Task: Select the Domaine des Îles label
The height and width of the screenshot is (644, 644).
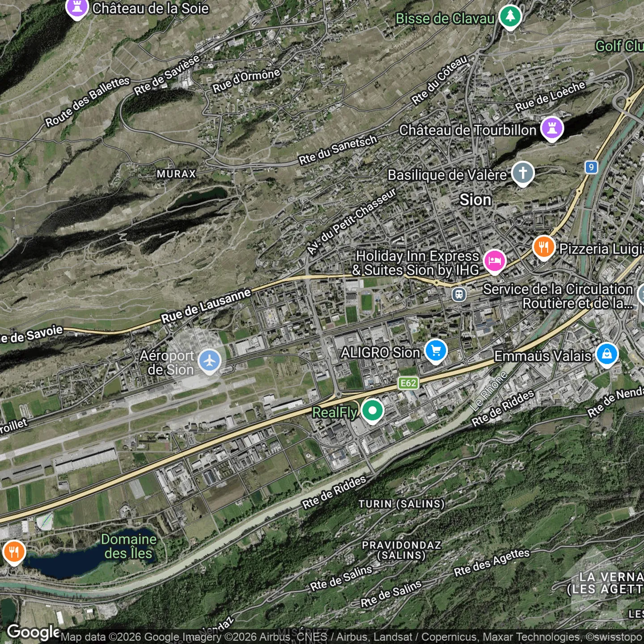Action: pos(129,546)
